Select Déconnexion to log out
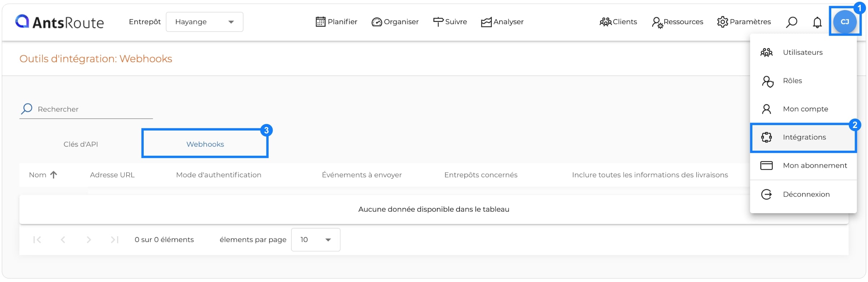The image size is (868, 282). tap(803, 194)
